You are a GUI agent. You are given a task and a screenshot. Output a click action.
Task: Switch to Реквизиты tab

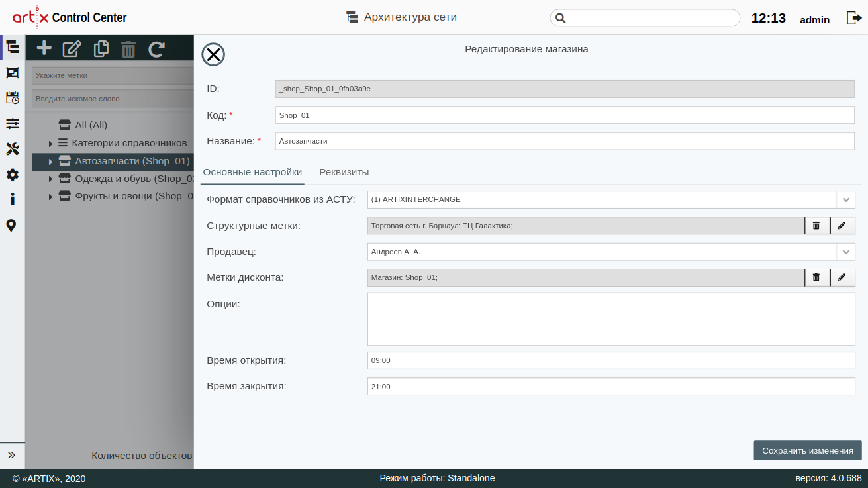tap(344, 172)
